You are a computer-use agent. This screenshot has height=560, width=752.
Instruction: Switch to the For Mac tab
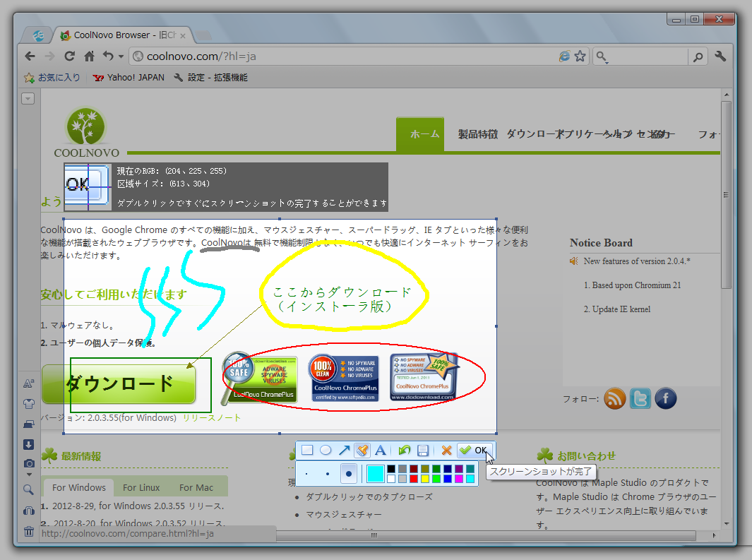click(x=196, y=487)
